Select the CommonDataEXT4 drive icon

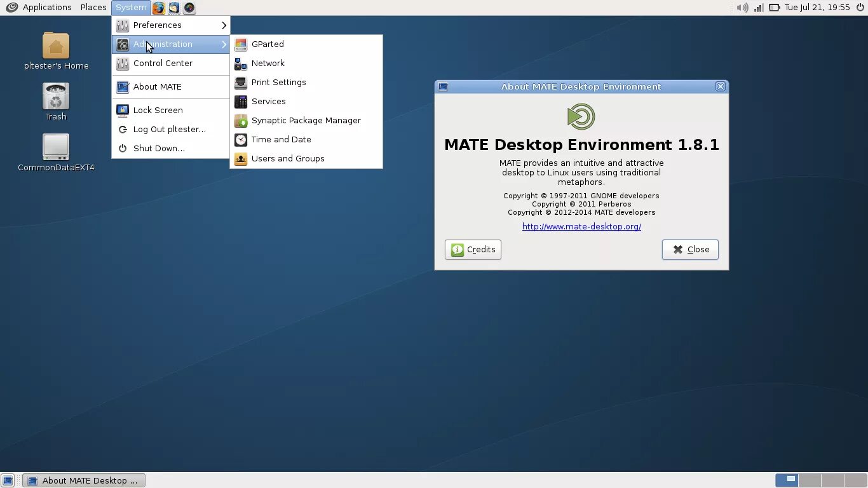(56, 147)
